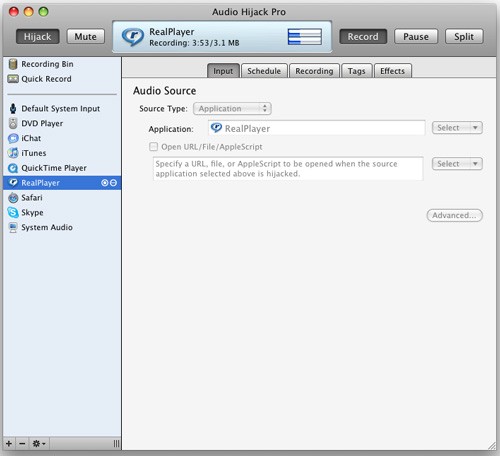Click the Skype icon in sidebar

pos(13,212)
